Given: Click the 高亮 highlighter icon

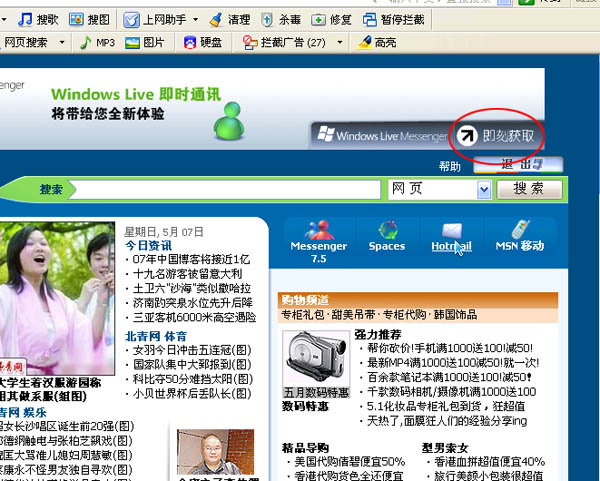Looking at the screenshot, I should (364, 42).
